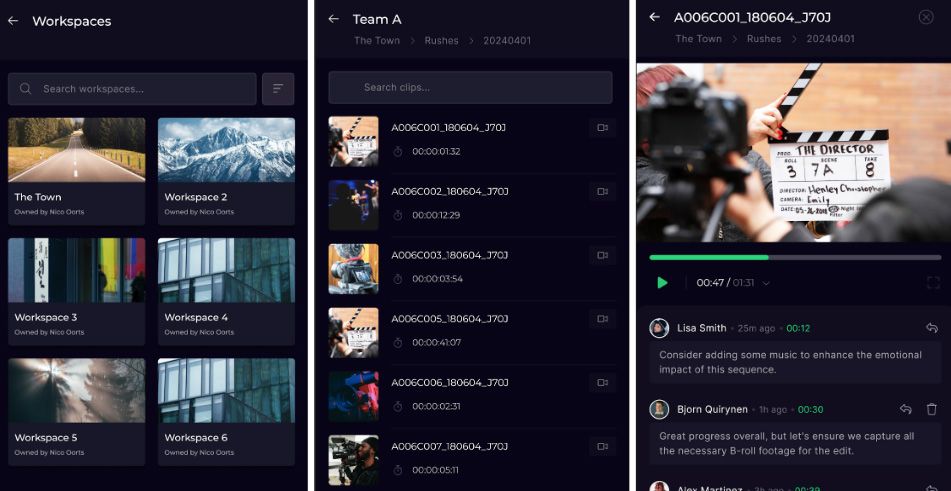Open clip A006C006_180604_J70J
This screenshot has width=951, height=491.
coord(472,396)
